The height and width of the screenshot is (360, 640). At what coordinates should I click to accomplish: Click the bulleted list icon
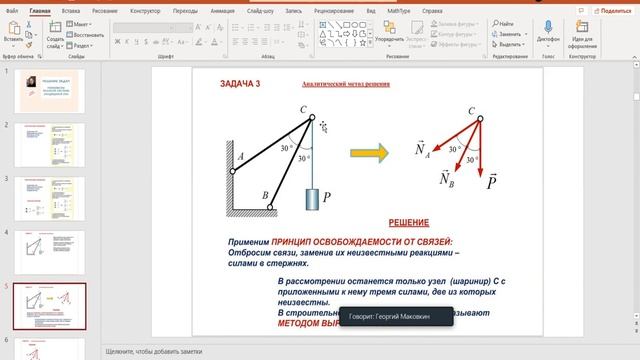pos(236,27)
